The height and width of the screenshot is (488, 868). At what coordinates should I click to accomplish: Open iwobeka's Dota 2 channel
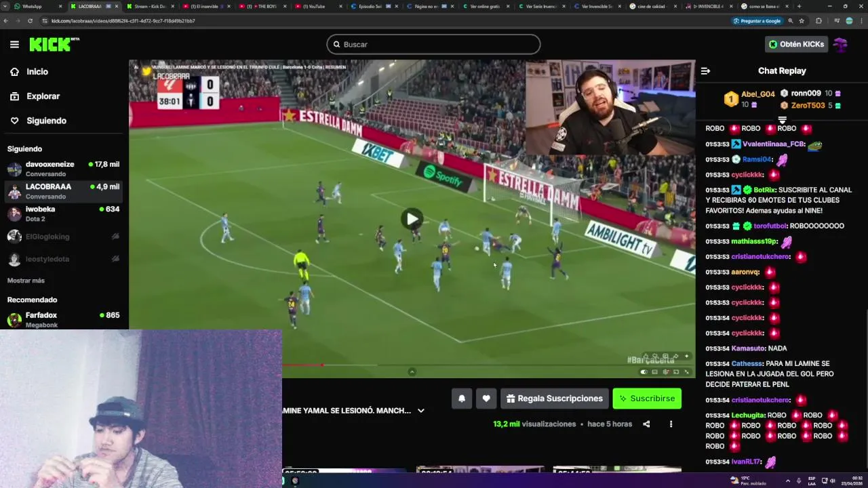(x=64, y=213)
